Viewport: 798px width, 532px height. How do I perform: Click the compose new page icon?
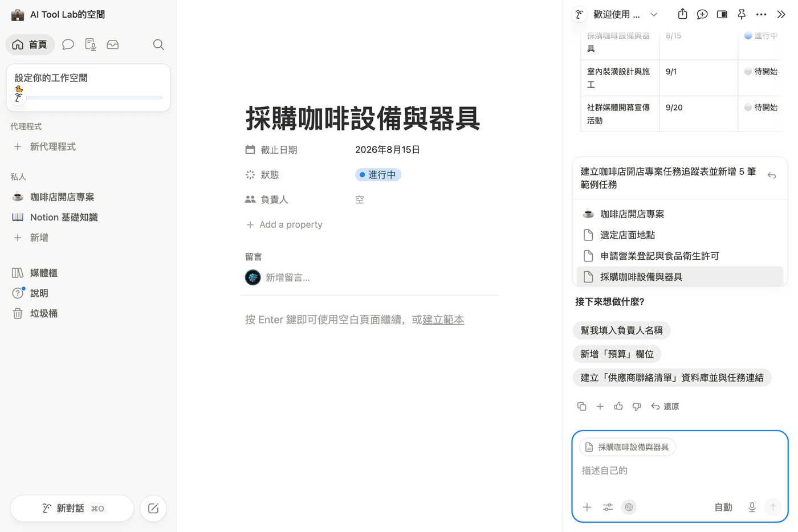coord(153,508)
